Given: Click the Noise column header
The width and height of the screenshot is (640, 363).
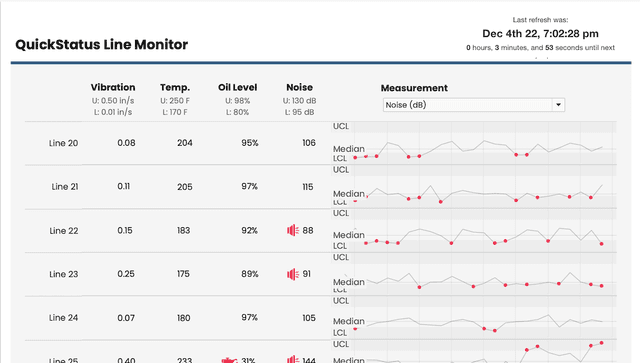Looking at the screenshot, I should [x=299, y=87].
